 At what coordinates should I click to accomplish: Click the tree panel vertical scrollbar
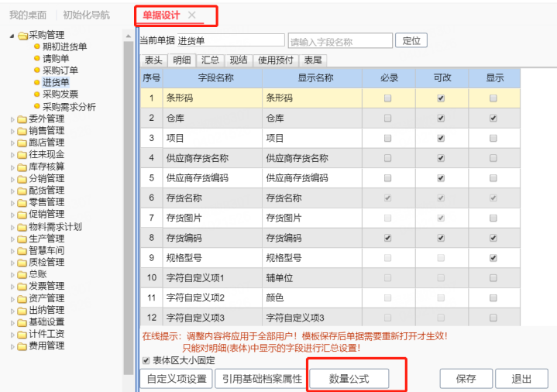[129, 208]
